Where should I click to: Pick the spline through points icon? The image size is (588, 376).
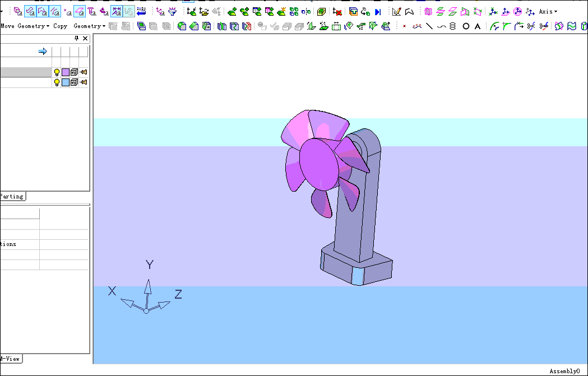[x=416, y=26]
